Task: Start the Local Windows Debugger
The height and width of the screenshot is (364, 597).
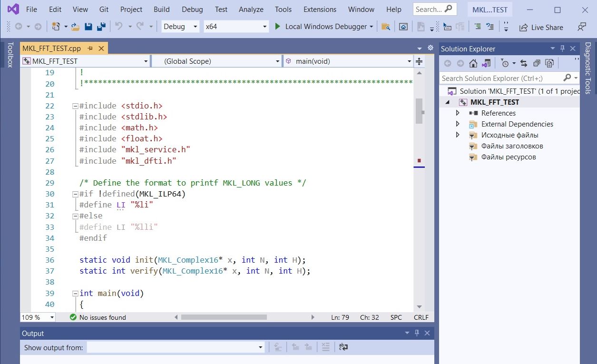Action: (323, 27)
